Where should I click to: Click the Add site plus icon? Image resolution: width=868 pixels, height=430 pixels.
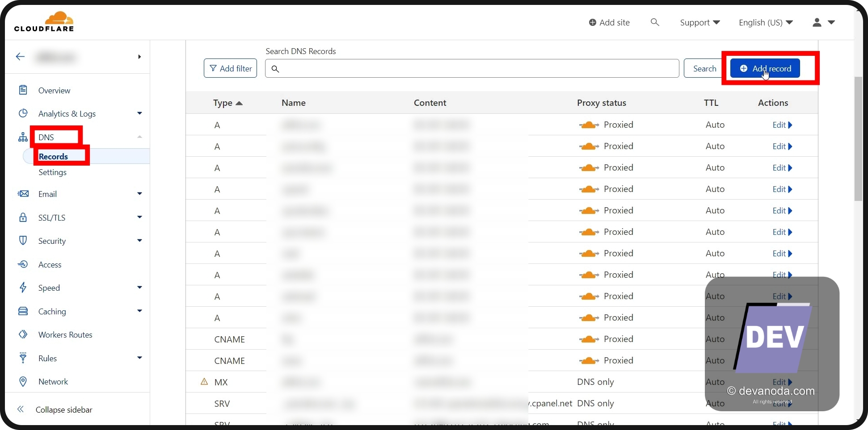click(592, 22)
